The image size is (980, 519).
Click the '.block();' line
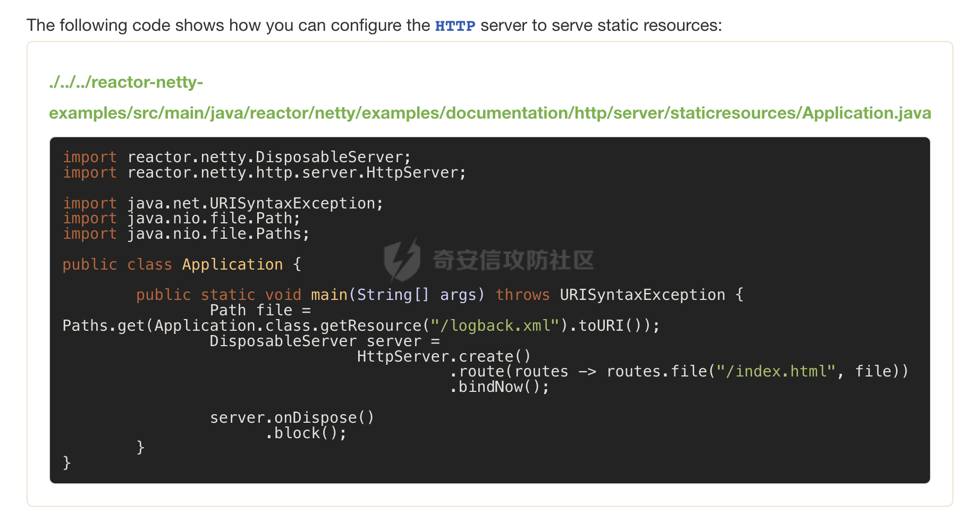pos(306,433)
